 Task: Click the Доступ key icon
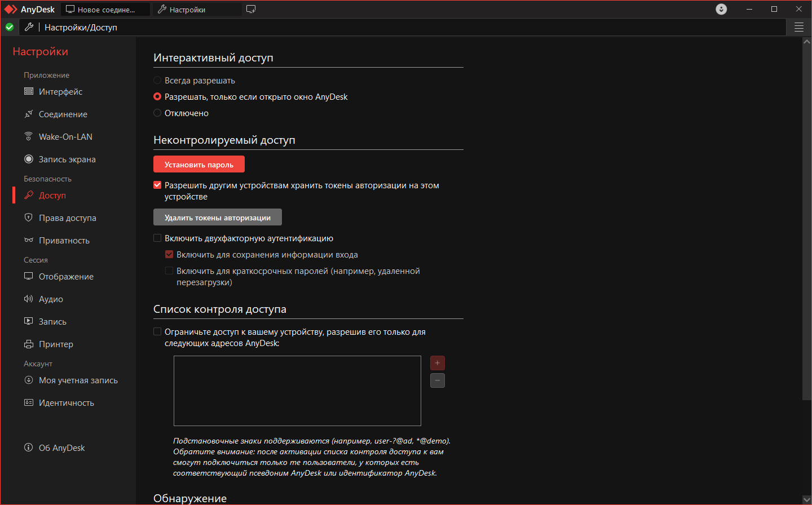[29, 195]
